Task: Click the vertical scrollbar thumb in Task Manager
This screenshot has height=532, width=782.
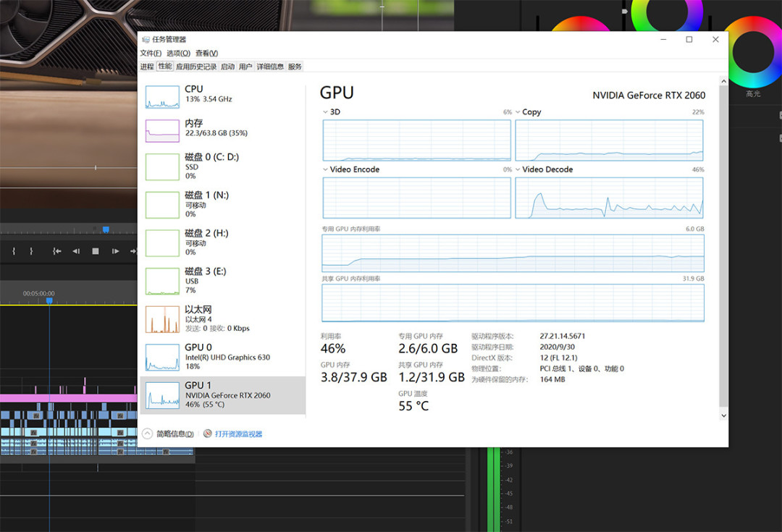Action: 723,247
